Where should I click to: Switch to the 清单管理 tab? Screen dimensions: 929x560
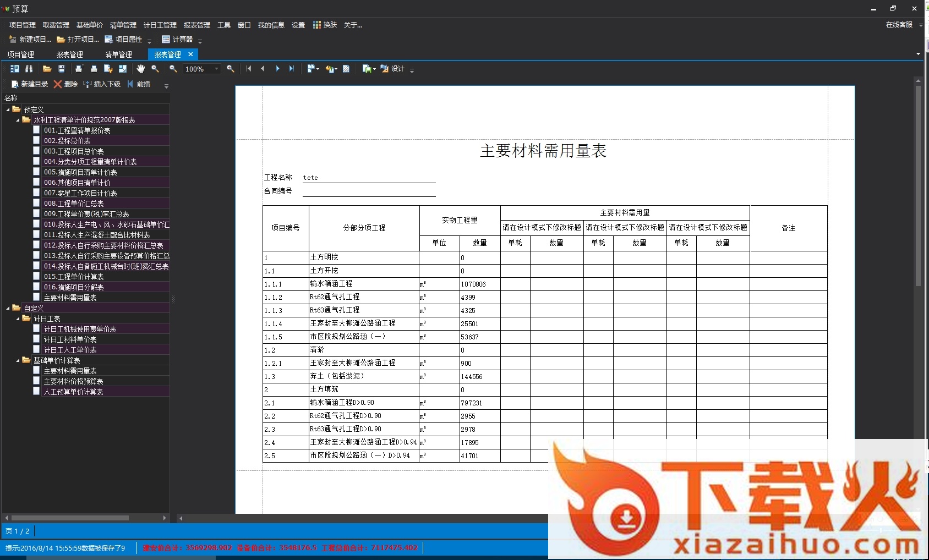point(118,54)
